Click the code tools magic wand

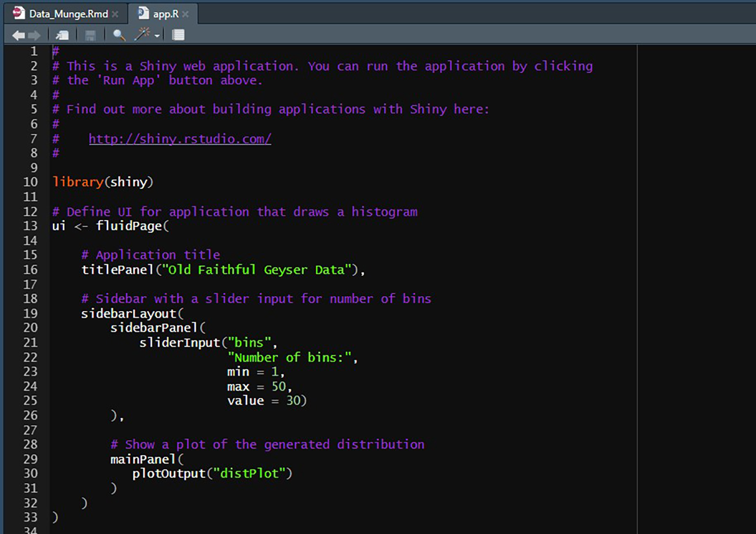coord(142,34)
